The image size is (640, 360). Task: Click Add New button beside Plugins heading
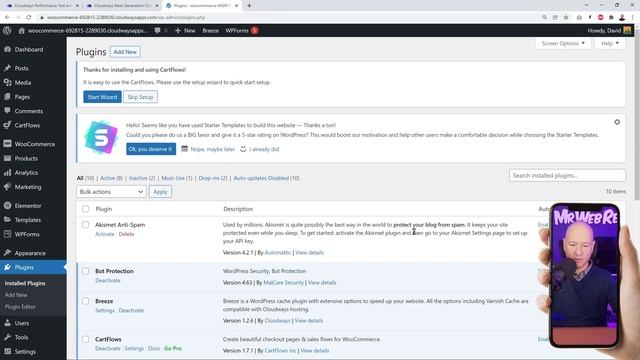pyautogui.click(x=125, y=52)
